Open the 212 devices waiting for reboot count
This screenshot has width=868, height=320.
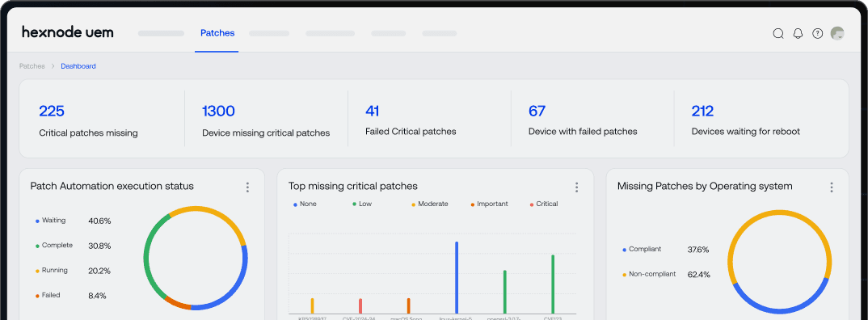coord(702,111)
